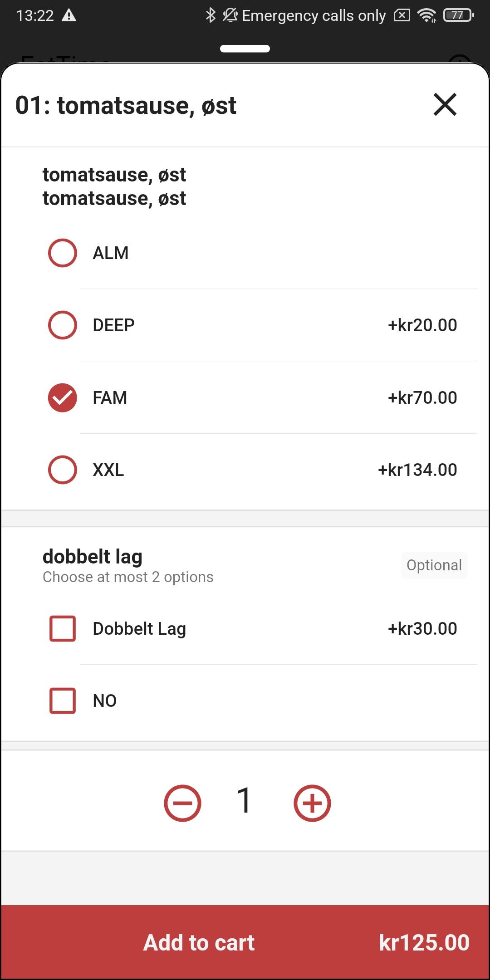
Task: Tap the +kr134.00 XXL price label
Action: (x=417, y=470)
